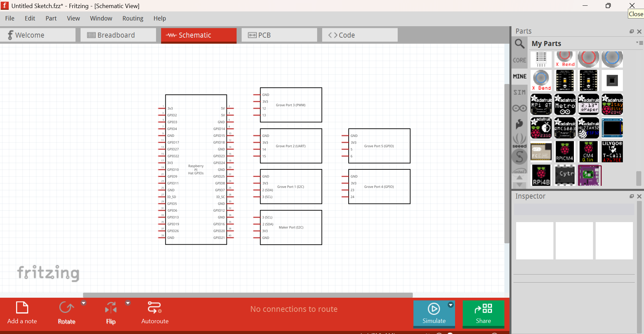Select the CM4 0.1in part
Screen dimensions: 644x334
pyautogui.click(x=588, y=152)
